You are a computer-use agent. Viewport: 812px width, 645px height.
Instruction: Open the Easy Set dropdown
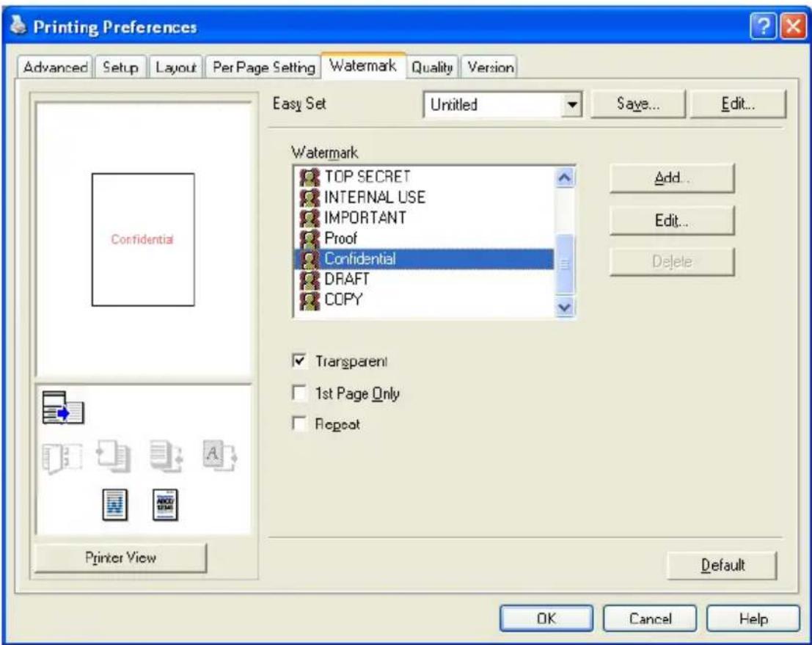[571, 105]
